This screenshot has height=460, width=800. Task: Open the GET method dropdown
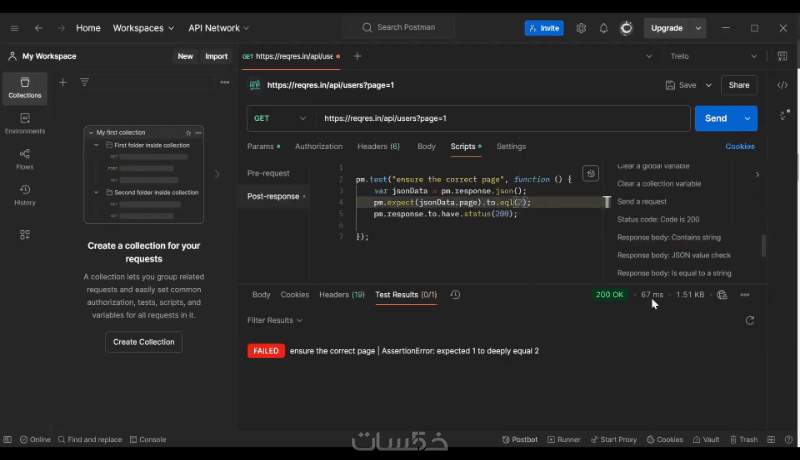(x=280, y=118)
